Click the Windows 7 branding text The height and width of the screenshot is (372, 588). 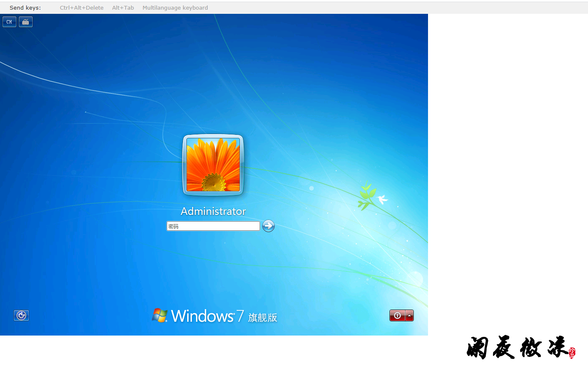pos(207,316)
